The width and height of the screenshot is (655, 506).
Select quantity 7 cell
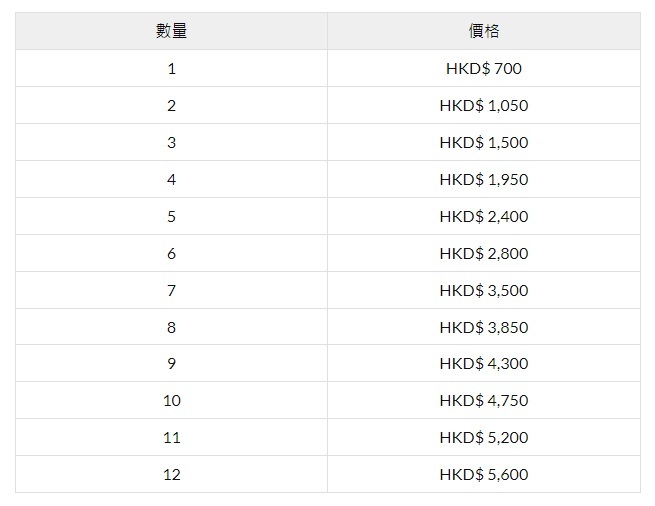pyautogui.click(x=171, y=291)
